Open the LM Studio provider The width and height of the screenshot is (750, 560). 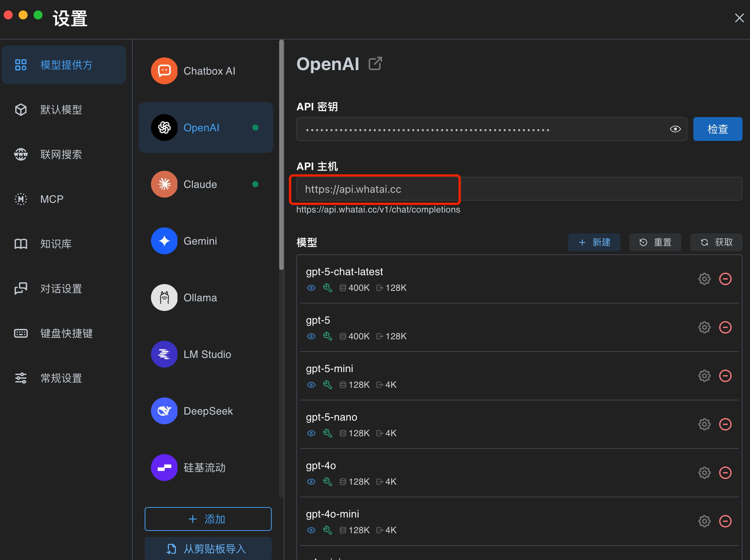click(207, 354)
